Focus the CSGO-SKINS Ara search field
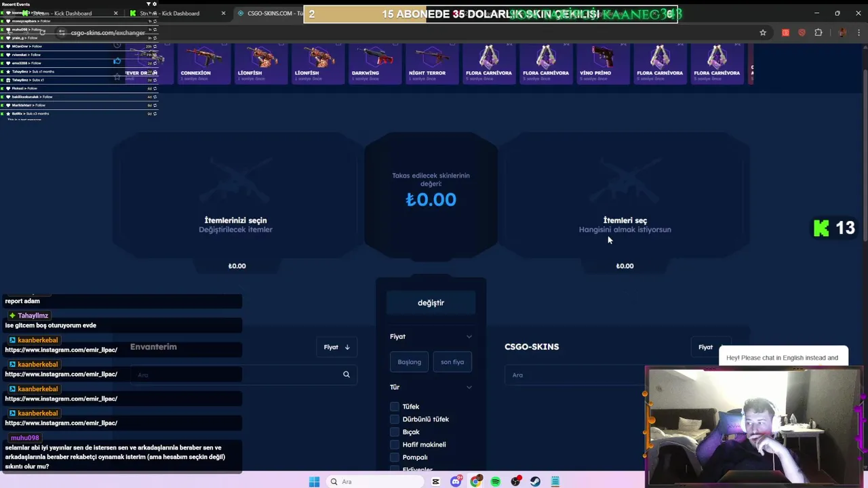 pos(576,375)
